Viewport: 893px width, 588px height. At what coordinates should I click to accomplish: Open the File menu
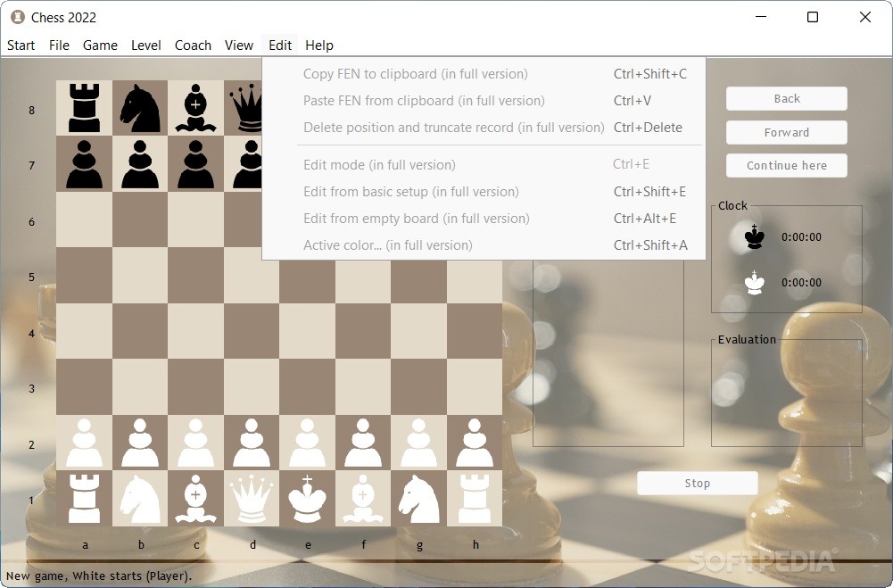click(59, 45)
